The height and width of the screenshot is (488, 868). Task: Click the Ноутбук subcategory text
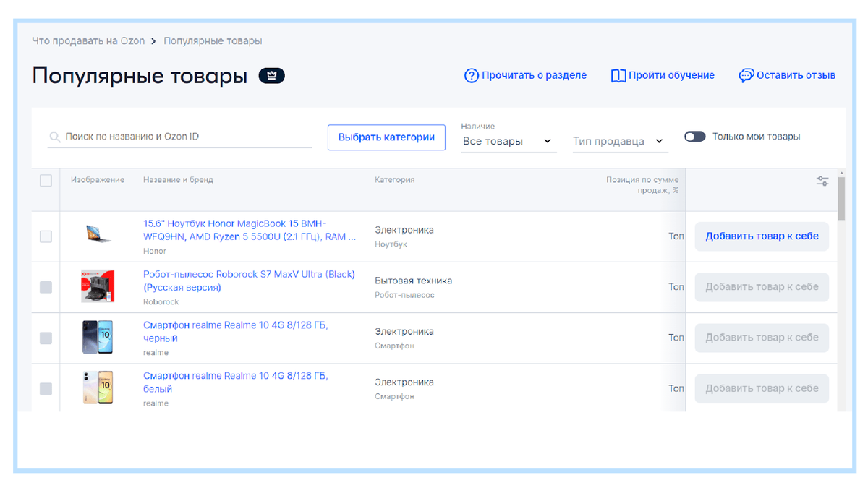point(391,244)
